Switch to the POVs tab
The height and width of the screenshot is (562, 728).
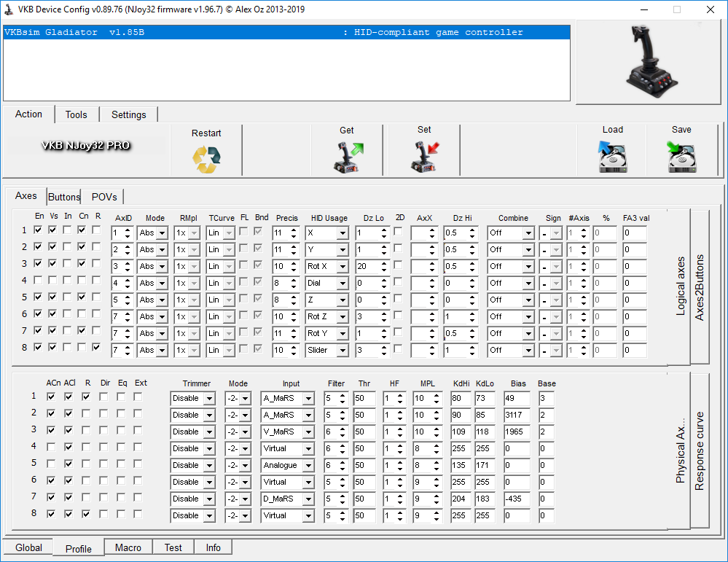click(x=104, y=197)
